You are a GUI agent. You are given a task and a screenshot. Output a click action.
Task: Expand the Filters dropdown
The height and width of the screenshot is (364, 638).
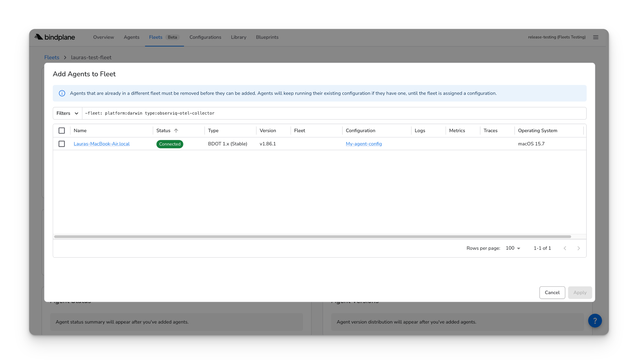(x=67, y=113)
